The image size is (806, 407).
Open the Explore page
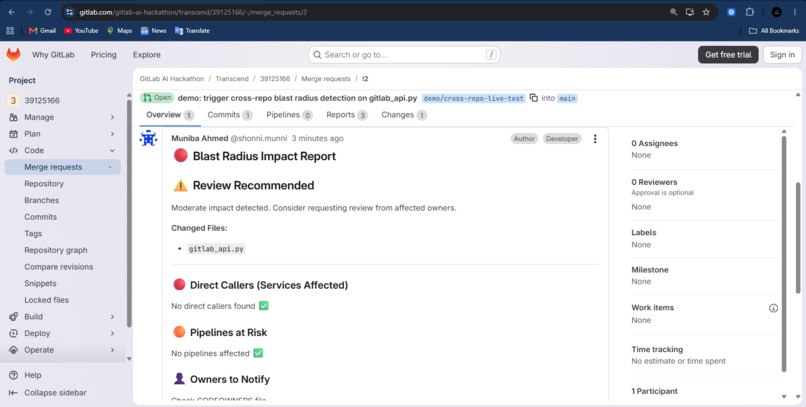point(146,54)
